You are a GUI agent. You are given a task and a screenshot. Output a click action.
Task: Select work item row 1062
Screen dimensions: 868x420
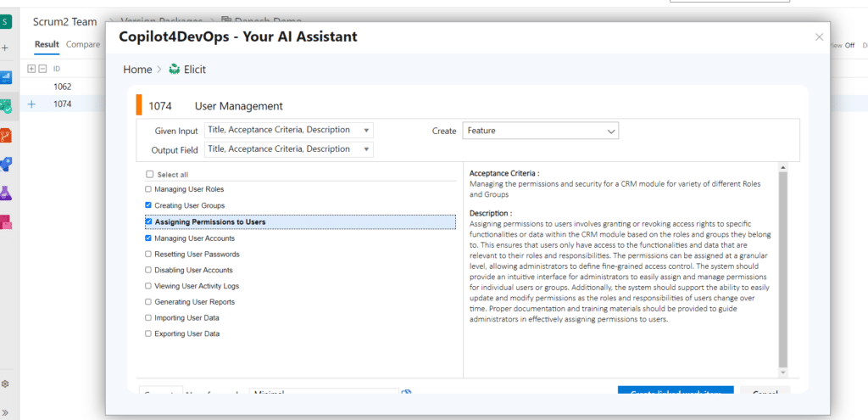[63, 87]
